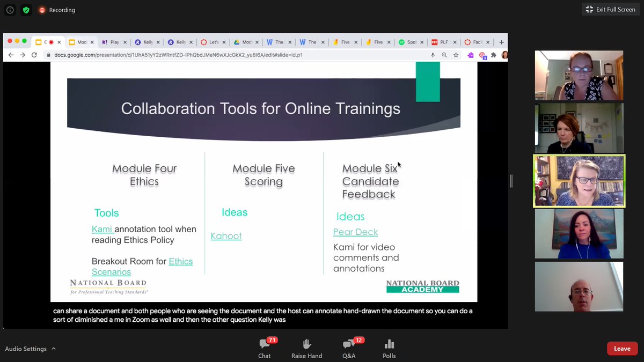Click the purple extension icon in browser toolbar
644x362 pixels.
pyautogui.click(x=471, y=55)
